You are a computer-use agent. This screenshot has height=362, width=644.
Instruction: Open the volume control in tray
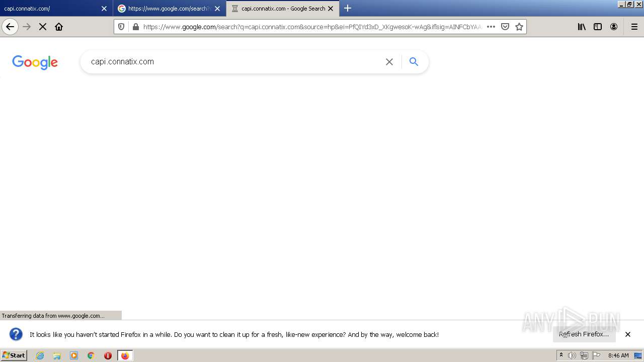[572, 355]
